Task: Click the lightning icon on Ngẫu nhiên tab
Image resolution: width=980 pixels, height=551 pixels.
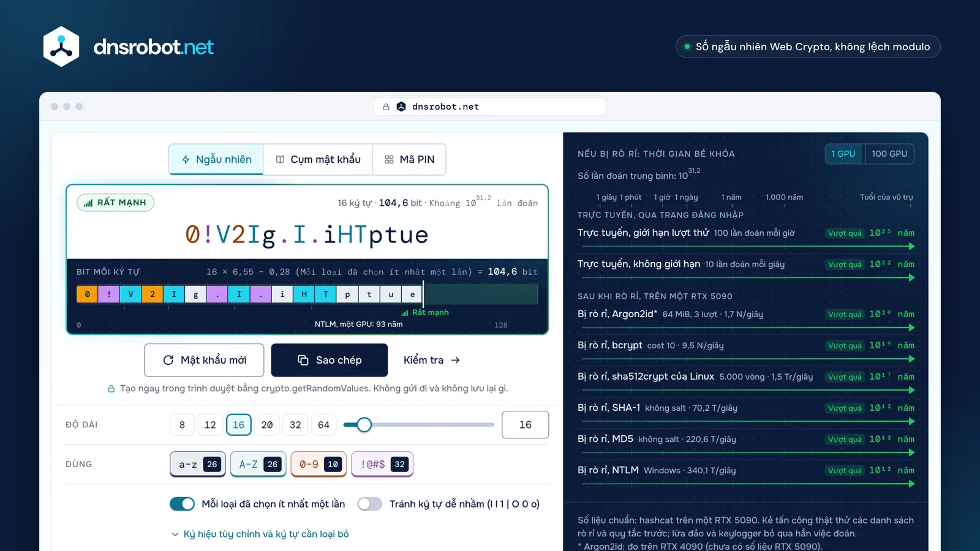Action: coord(186,159)
